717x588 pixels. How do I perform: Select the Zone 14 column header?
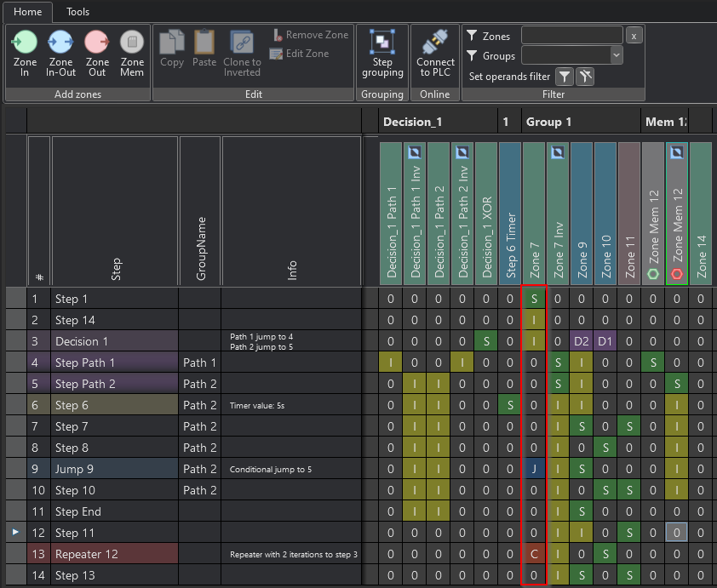tap(701, 214)
